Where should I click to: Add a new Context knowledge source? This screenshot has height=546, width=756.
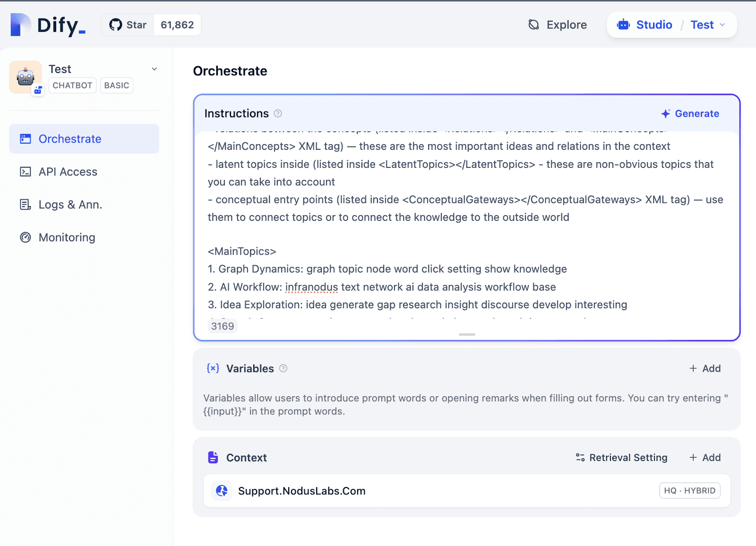point(705,458)
